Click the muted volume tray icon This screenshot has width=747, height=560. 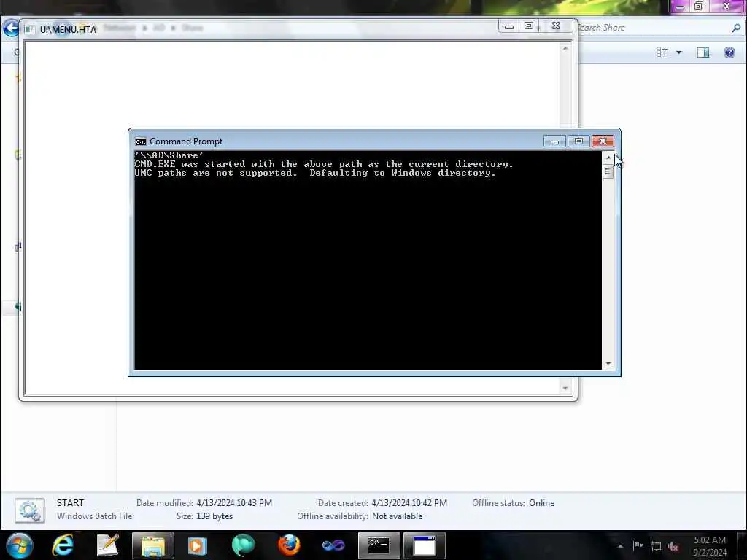click(x=673, y=547)
